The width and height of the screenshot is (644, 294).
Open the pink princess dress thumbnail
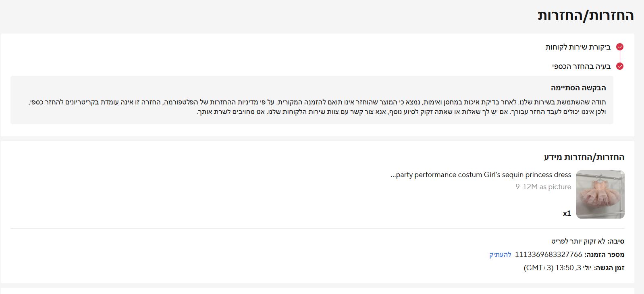(600, 194)
